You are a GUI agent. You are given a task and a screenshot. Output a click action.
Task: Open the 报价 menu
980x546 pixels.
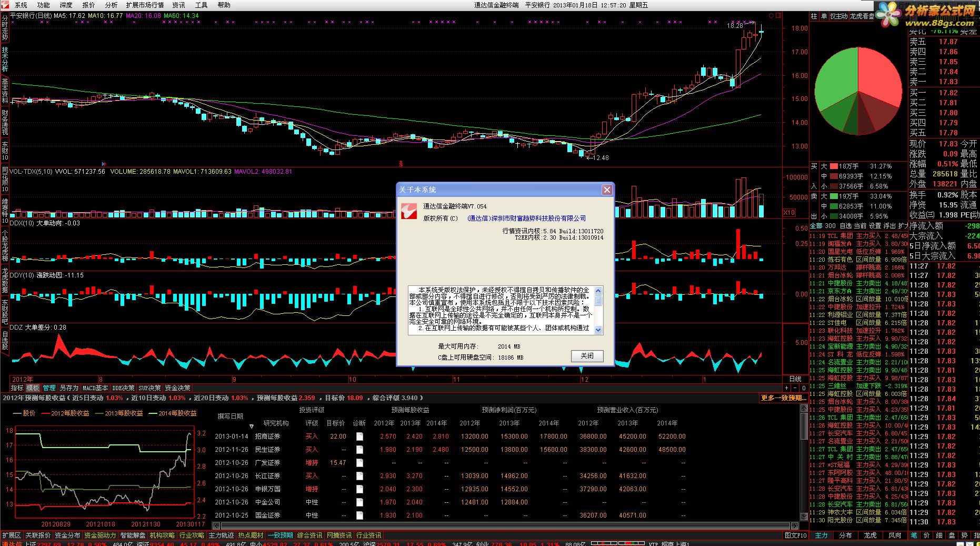click(89, 5)
